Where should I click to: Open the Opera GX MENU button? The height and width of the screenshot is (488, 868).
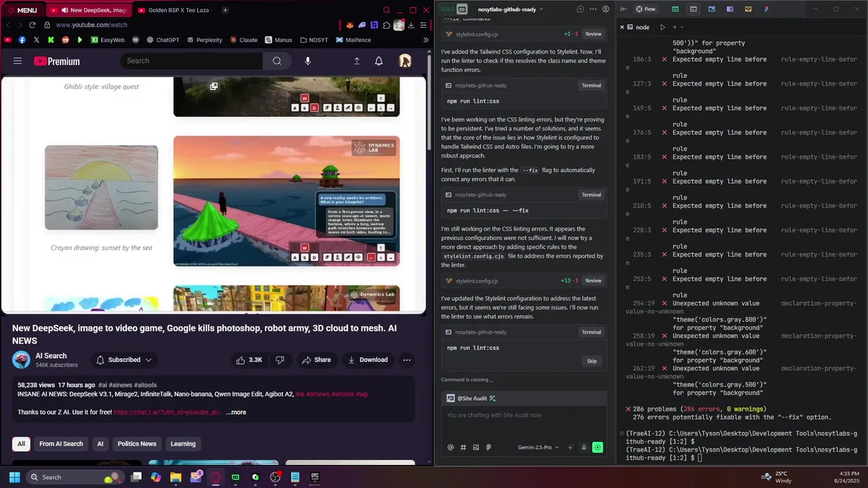click(x=22, y=10)
